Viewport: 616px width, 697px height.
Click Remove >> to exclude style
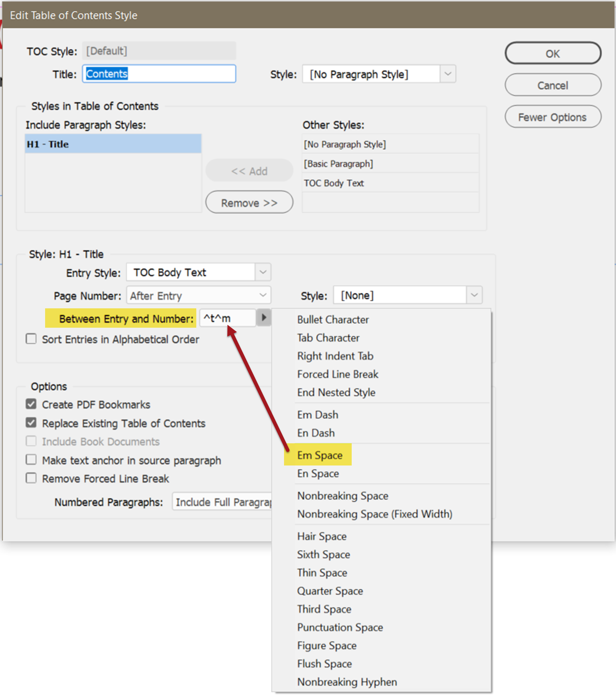click(x=249, y=203)
